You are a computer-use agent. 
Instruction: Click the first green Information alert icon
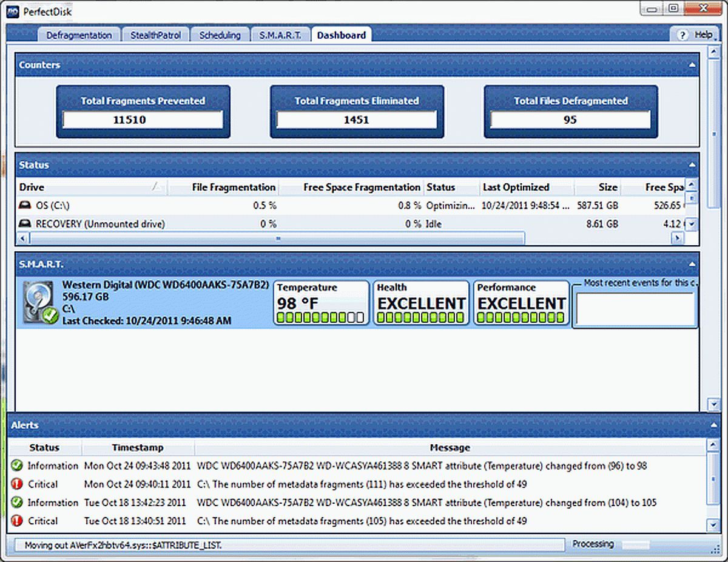[x=16, y=466]
